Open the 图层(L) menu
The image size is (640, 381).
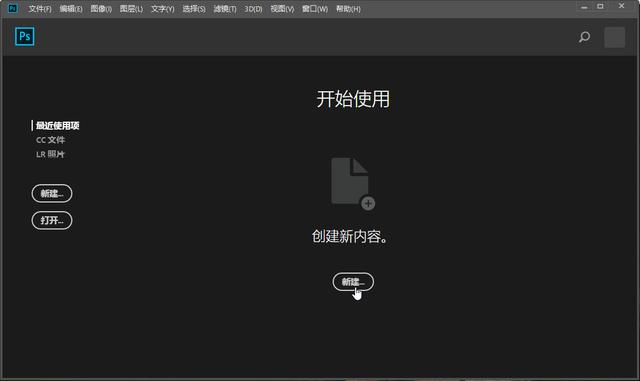point(131,9)
